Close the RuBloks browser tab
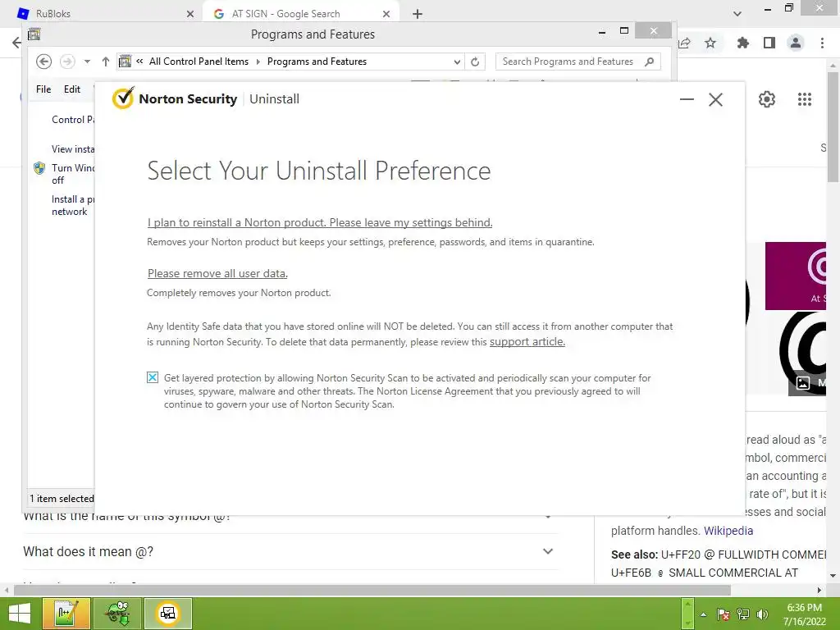840x630 pixels. pyautogui.click(x=189, y=14)
